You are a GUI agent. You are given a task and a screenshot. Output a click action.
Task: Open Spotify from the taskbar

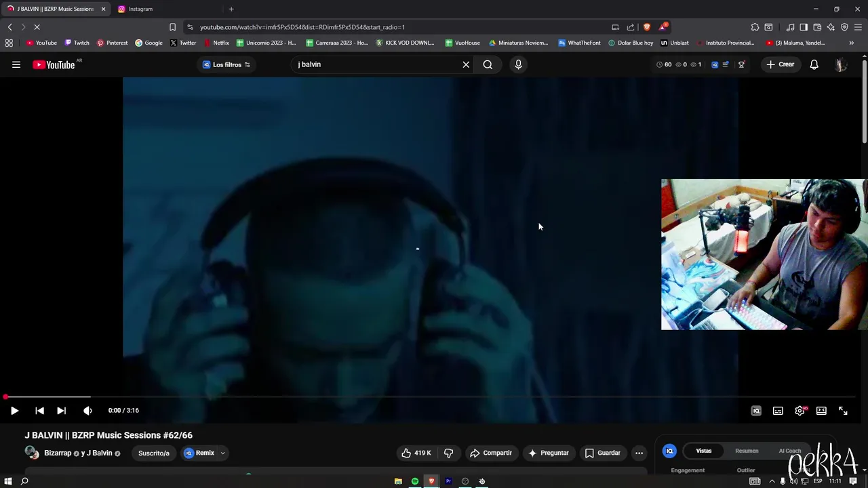[415, 481]
